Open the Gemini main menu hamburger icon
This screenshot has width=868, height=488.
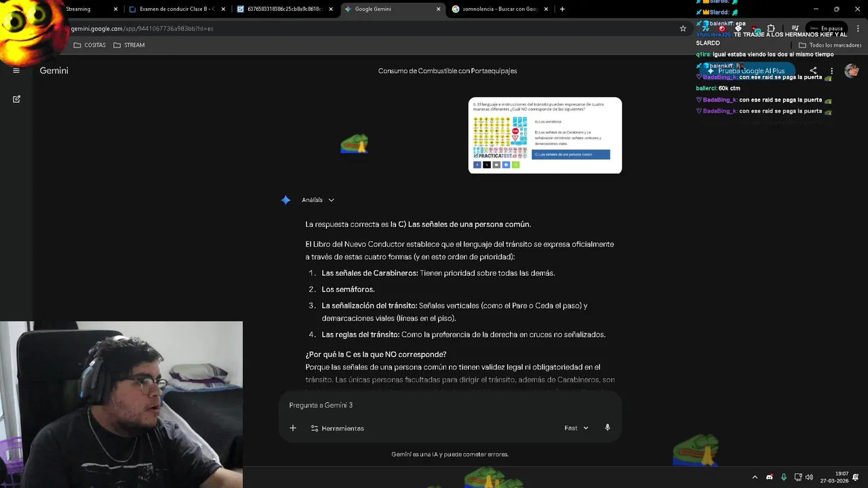point(16,70)
